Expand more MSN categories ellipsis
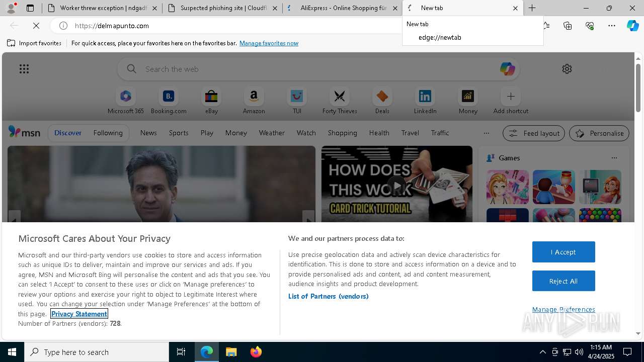The height and width of the screenshot is (362, 644). (486, 133)
